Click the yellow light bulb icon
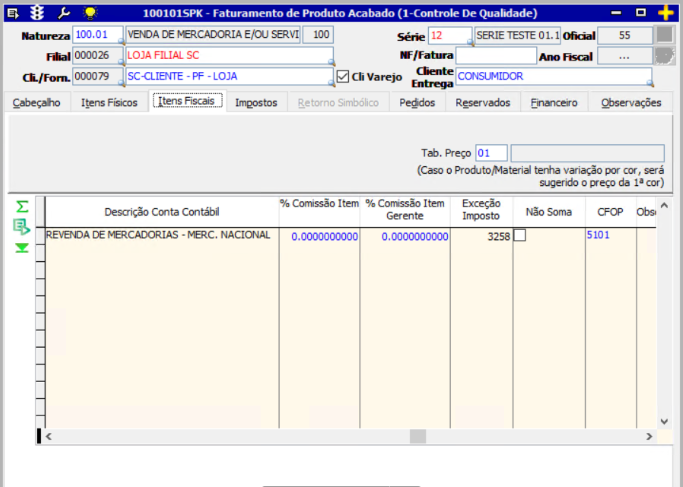The height and width of the screenshot is (487, 683). (x=90, y=13)
